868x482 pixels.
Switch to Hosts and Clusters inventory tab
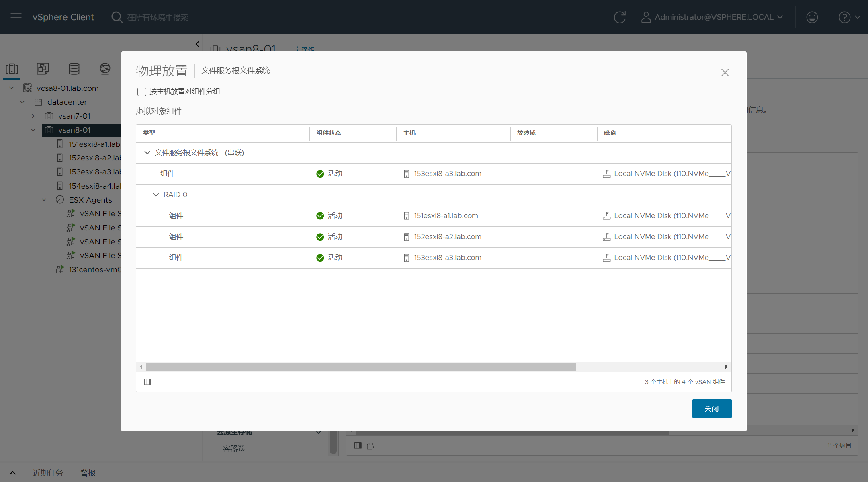tap(12, 68)
